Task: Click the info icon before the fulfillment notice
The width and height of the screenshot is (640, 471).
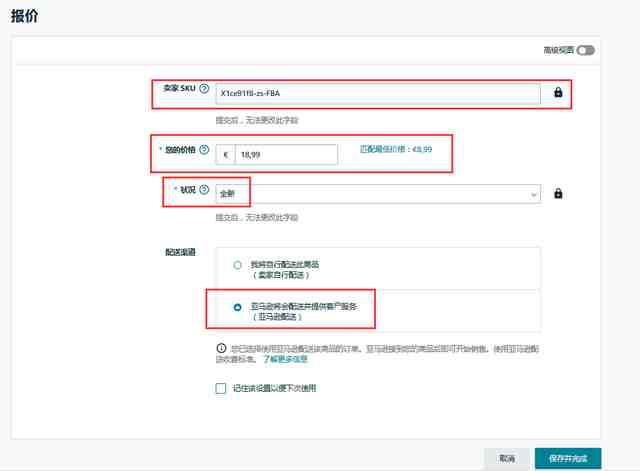Action: (x=221, y=348)
